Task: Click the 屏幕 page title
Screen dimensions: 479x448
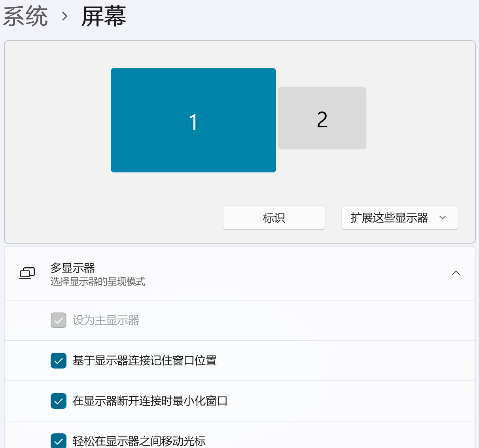Action: point(104,17)
